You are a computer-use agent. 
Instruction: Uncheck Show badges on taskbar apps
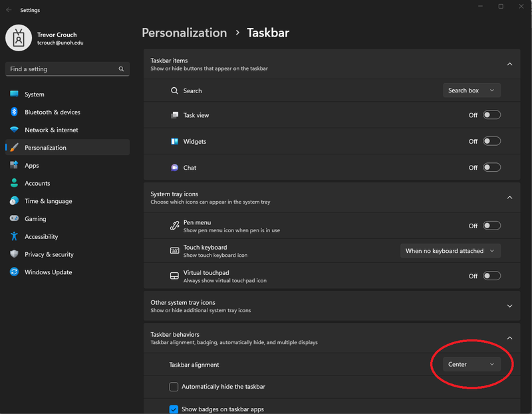point(174,409)
